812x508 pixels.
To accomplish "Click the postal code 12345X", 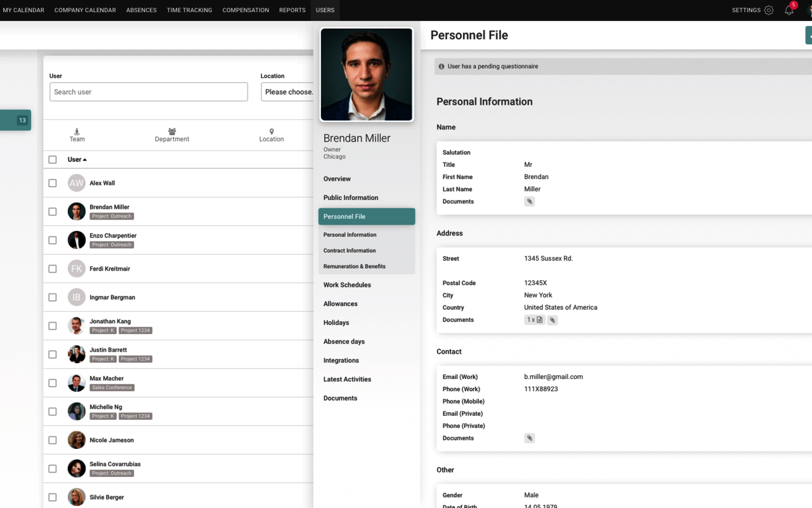I will 535,283.
